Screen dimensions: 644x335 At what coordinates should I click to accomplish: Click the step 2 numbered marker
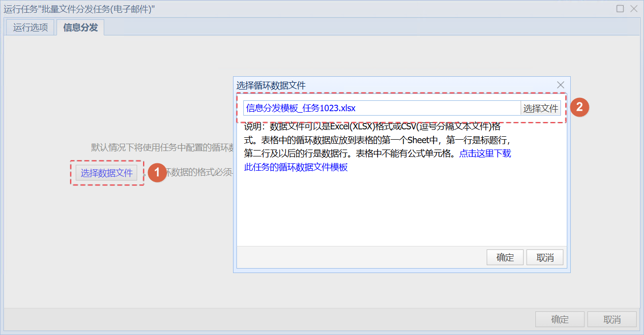click(x=581, y=107)
